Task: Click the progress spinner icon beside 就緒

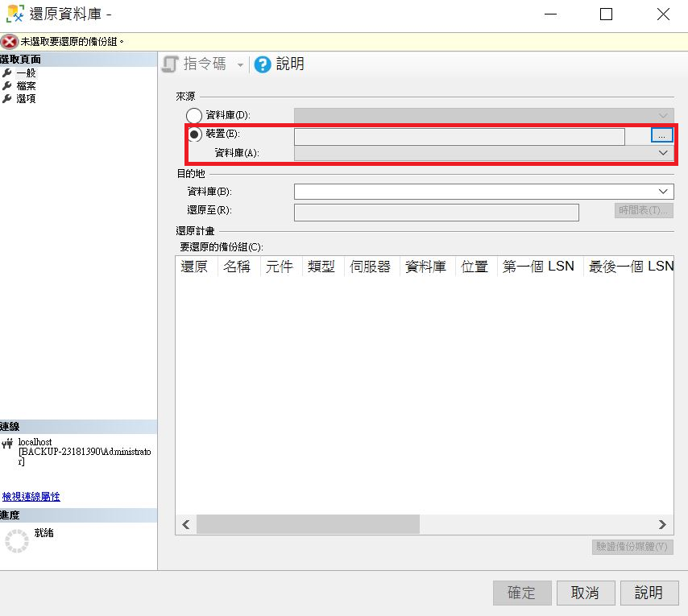Action: tap(17, 540)
